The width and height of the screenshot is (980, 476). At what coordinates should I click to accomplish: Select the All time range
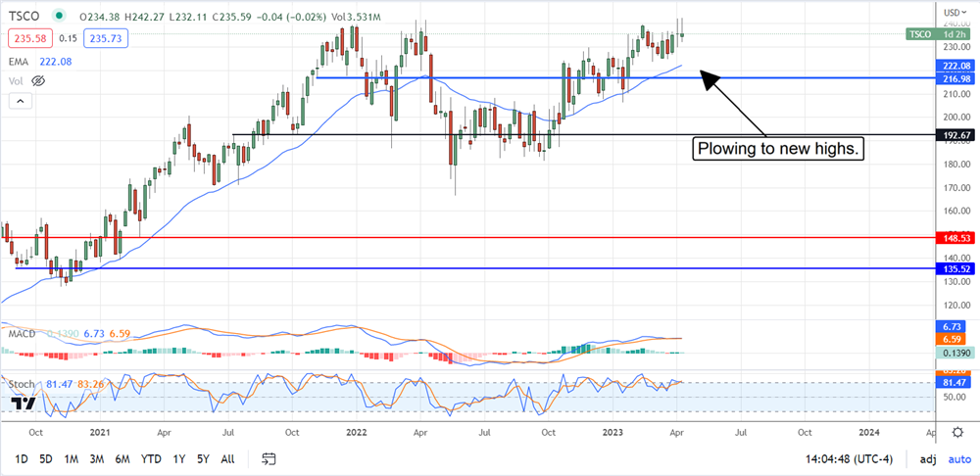click(227, 459)
